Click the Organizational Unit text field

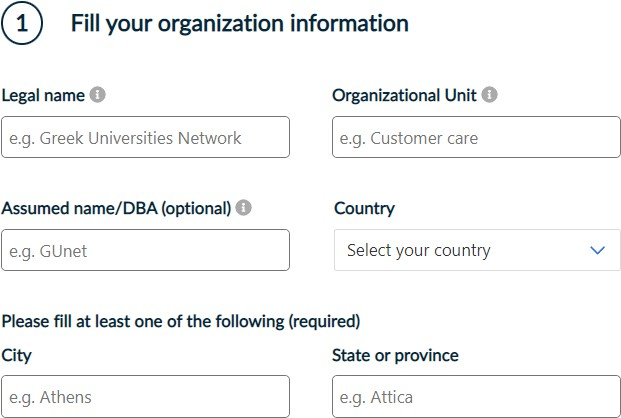[x=476, y=137]
